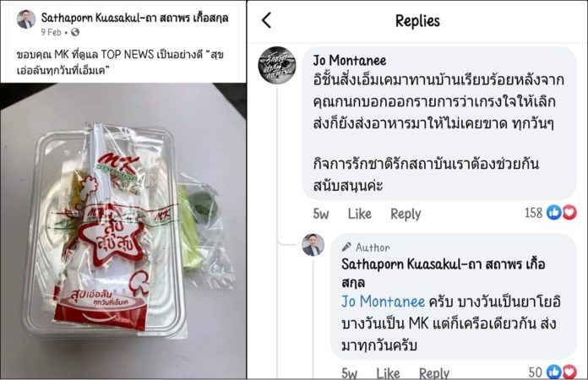View the like reaction icon beside 158

[x=554, y=213]
